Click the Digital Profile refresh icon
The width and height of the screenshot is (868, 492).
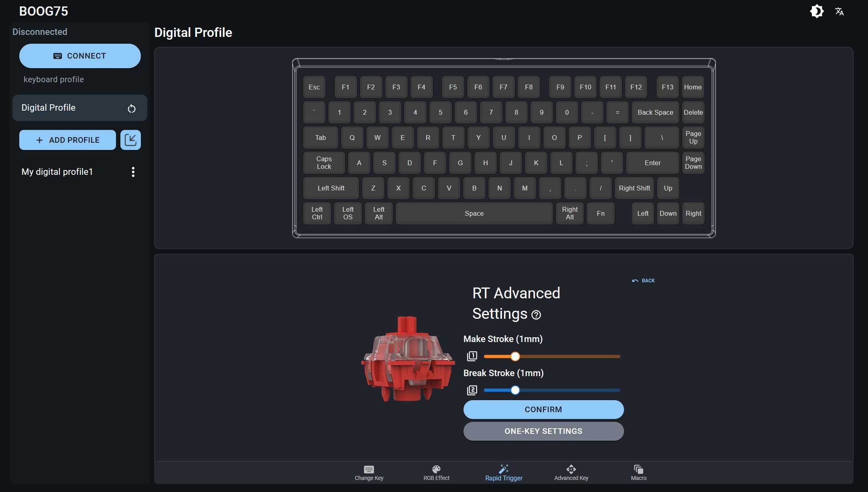pos(131,108)
